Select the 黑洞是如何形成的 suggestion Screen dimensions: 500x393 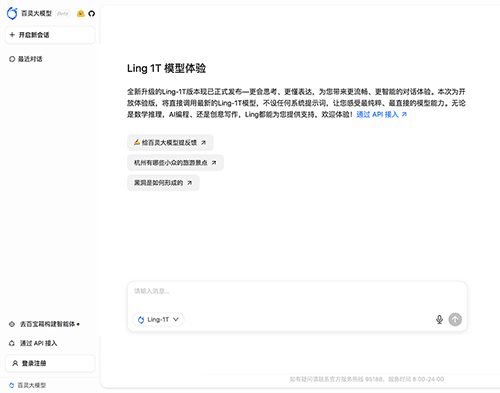click(x=163, y=183)
